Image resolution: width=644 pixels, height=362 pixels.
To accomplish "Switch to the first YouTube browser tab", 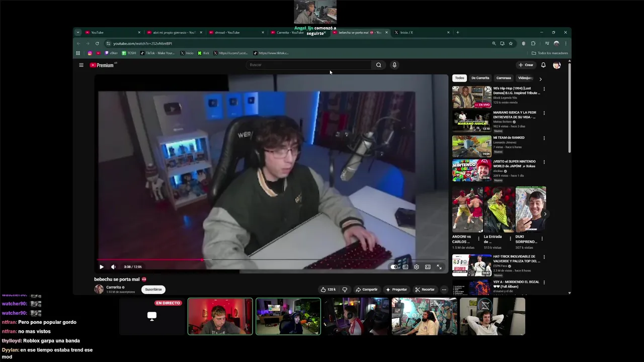I will (113, 32).
